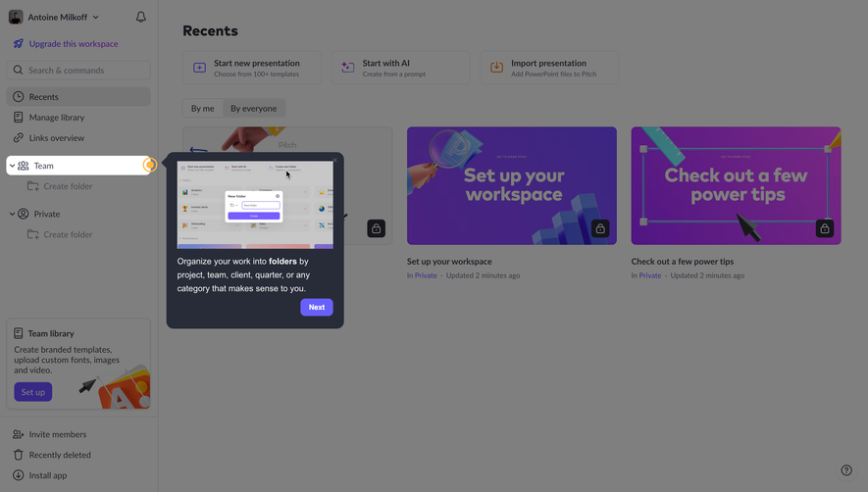Click the tooltip preview image of folders
This screenshot has height=492, width=868.
[x=255, y=205]
